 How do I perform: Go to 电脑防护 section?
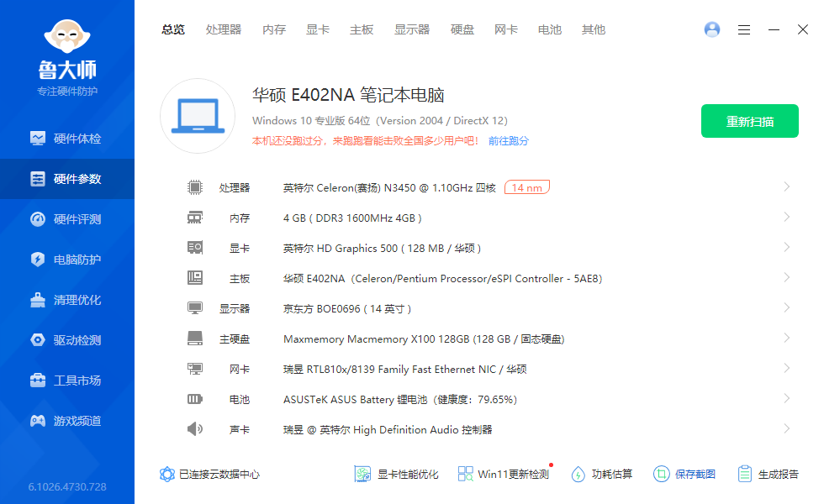coord(67,260)
